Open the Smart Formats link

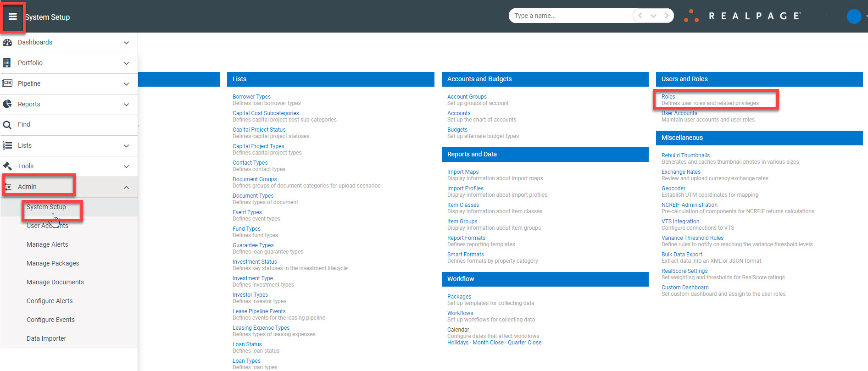coord(466,255)
